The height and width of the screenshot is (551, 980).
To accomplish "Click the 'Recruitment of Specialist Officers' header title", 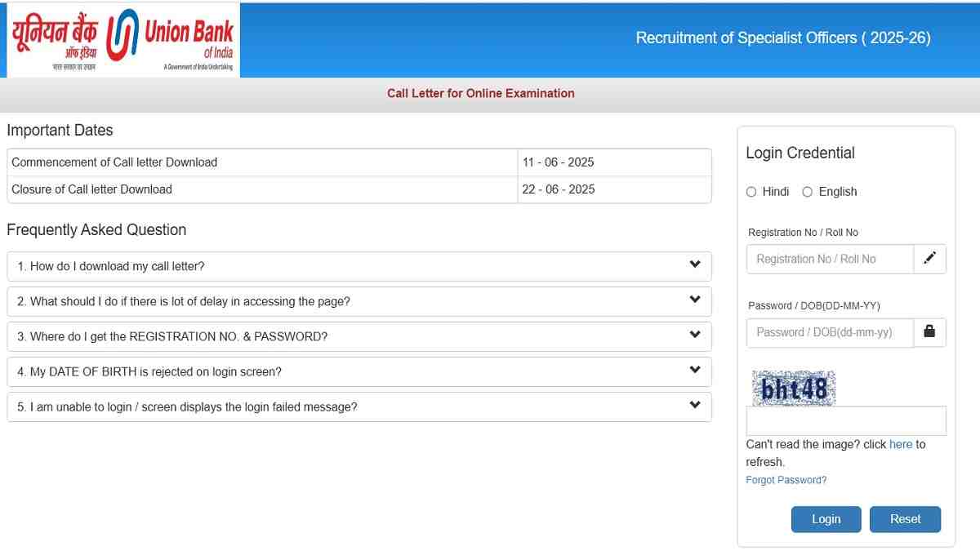I will [x=782, y=38].
